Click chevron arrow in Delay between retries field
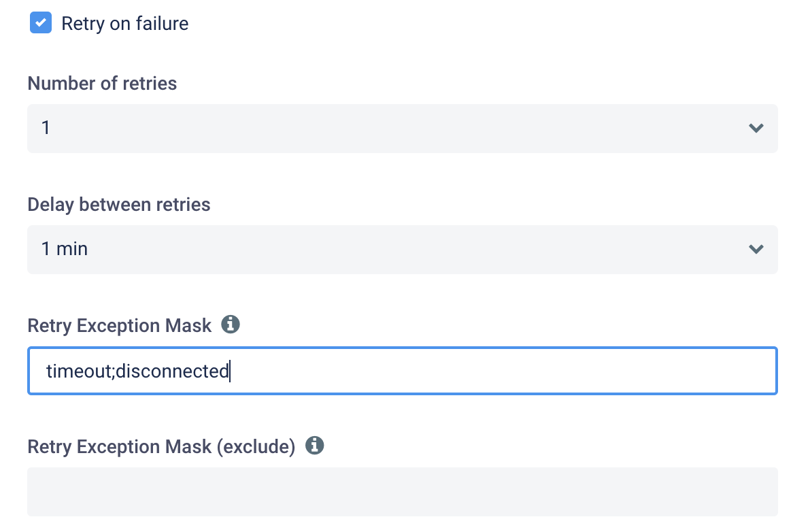 (x=756, y=249)
